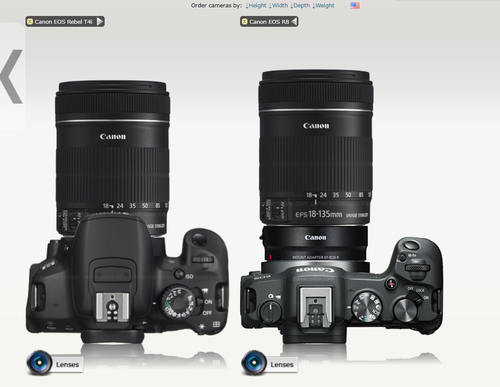
Task: Select the Canon EOS R8 label
Action: pos(269,22)
